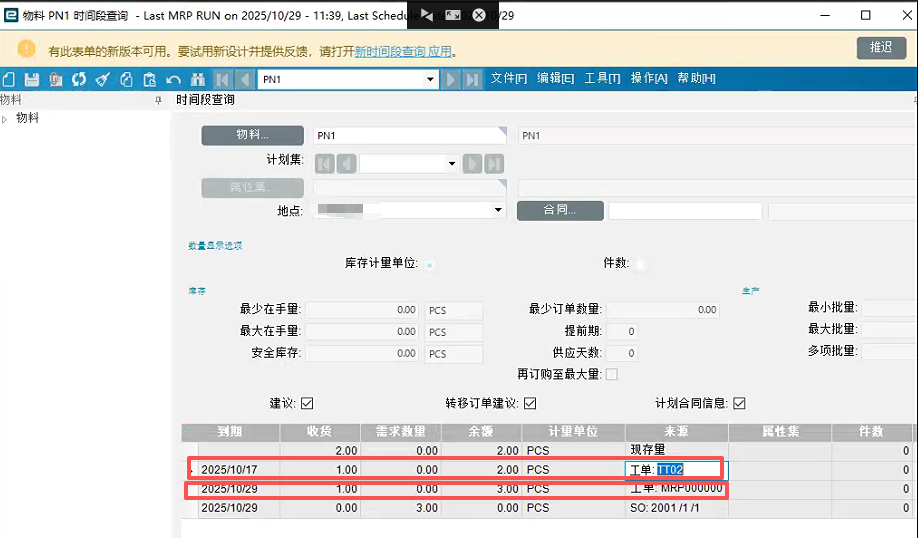Click the New record toolbar icon
The width and height of the screenshot is (918, 538).
(x=9, y=79)
